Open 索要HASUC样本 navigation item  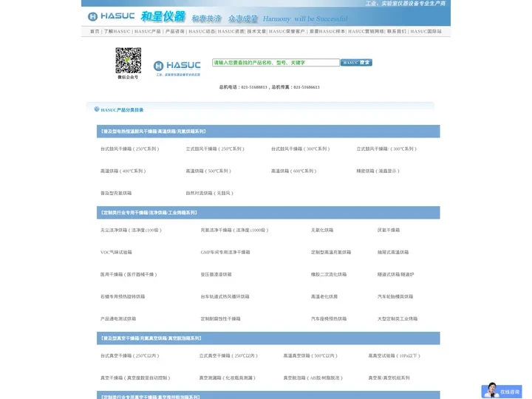click(x=327, y=31)
